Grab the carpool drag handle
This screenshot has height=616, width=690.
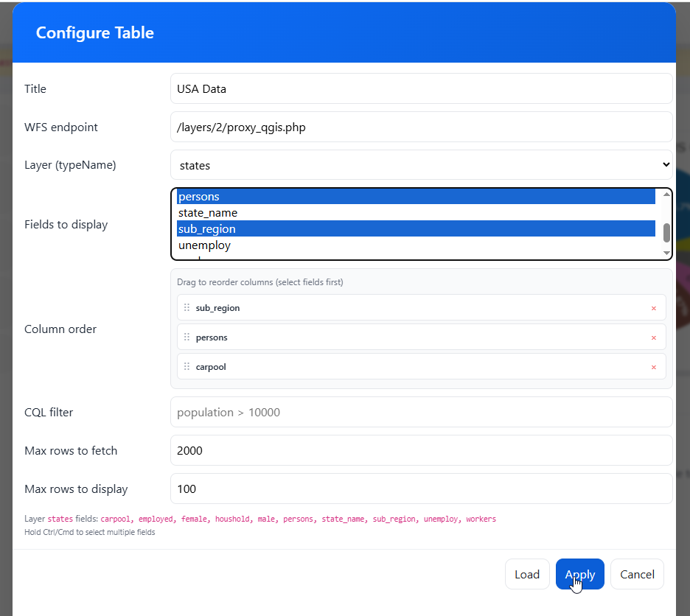(x=187, y=366)
